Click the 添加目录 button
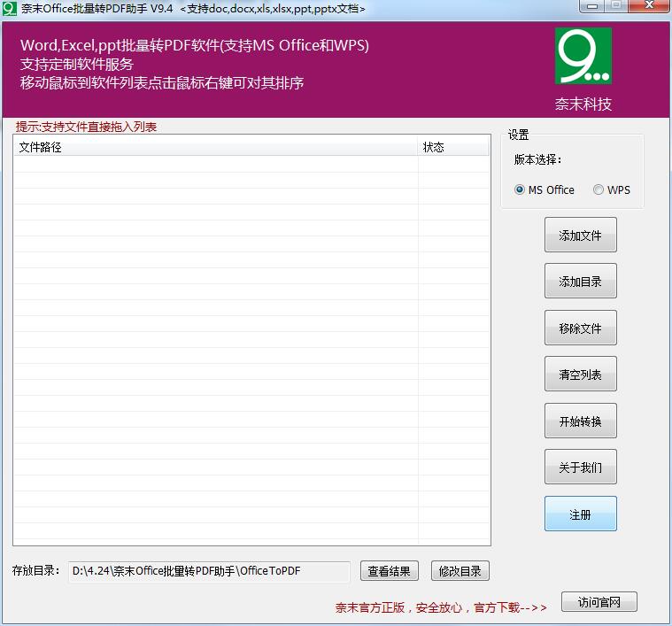The height and width of the screenshot is (626, 672). click(580, 282)
